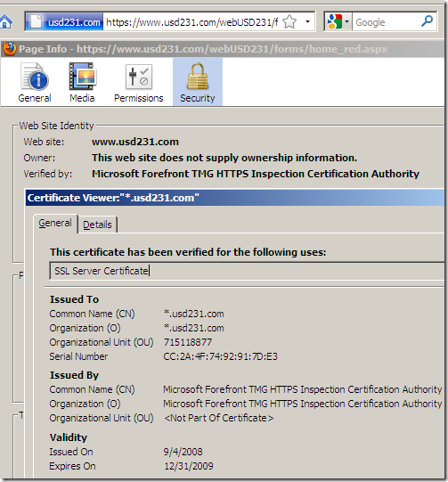
Task: Click the Issued On date 9/4/2008
Action: coord(183,452)
